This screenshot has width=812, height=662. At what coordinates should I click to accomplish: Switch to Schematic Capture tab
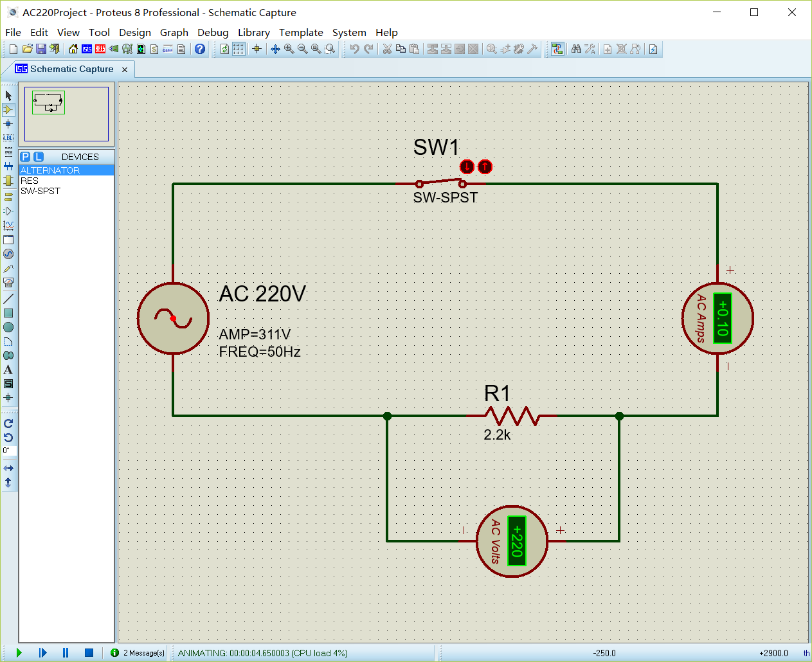click(71, 69)
